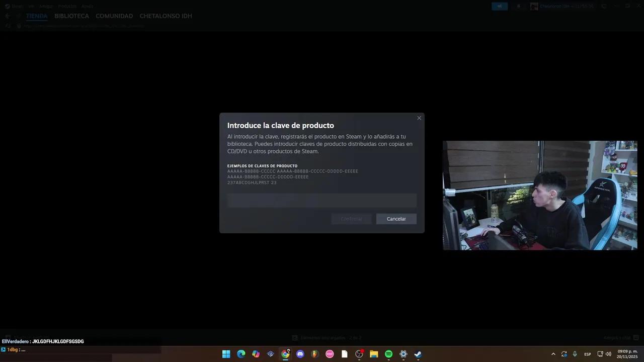This screenshot has width=644, height=362.
Task: Click the "EJEMPLOS DE CLAVES DE PRODUCTO" label
Action: click(262, 166)
